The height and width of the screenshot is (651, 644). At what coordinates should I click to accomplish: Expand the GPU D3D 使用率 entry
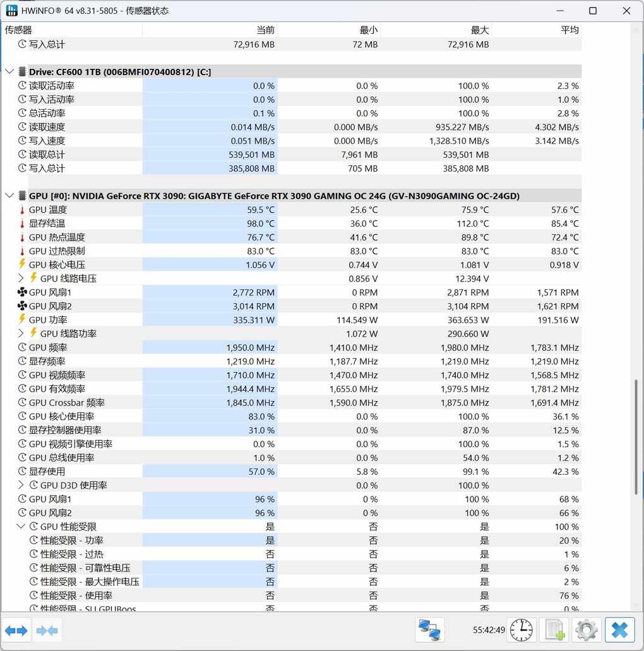[21, 485]
